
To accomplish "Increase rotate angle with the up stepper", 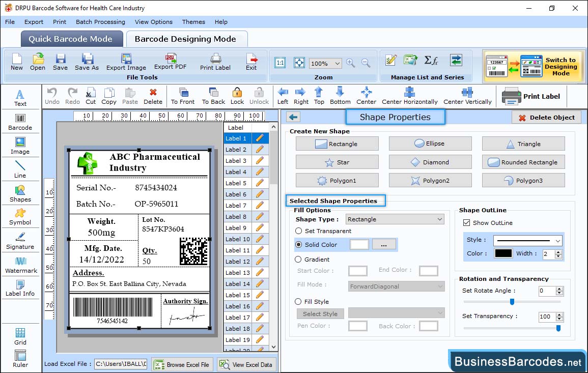I will click(559, 289).
